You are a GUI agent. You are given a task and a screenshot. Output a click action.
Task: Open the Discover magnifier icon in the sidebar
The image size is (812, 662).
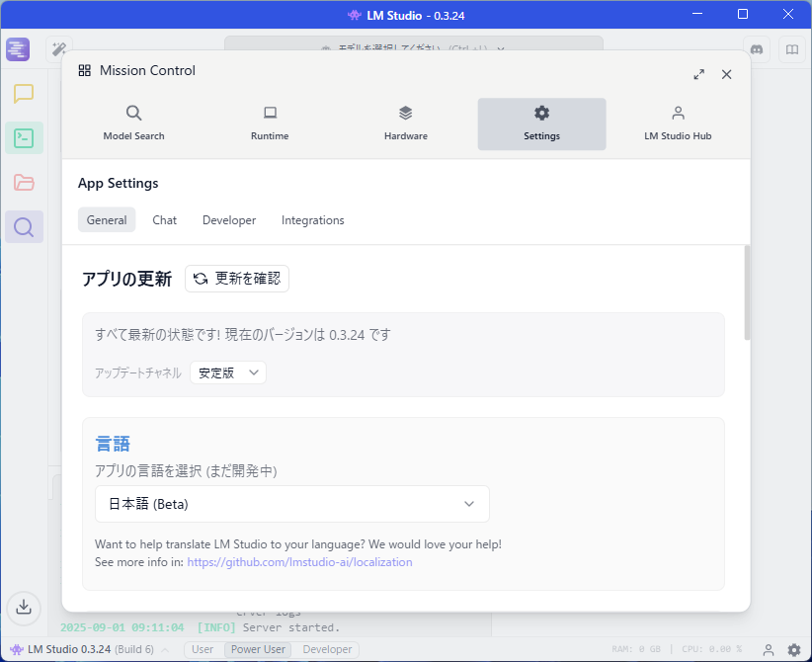coord(24,227)
